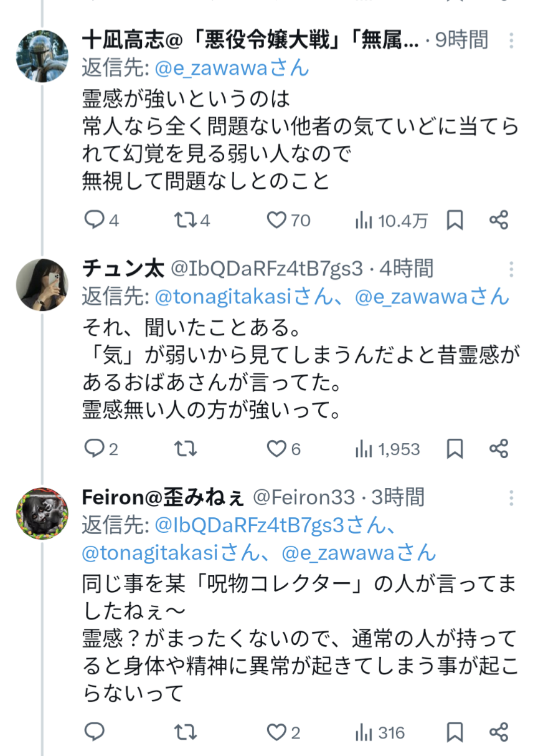Image resolution: width=538 pixels, height=756 pixels.
Task: Open more options on 十凪高志's tweet
Action: click(511, 41)
